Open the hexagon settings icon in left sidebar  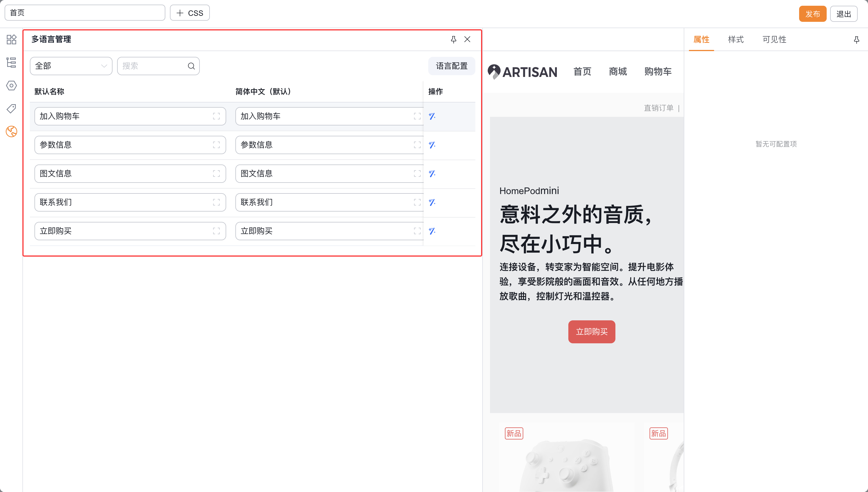[x=11, y=86]
